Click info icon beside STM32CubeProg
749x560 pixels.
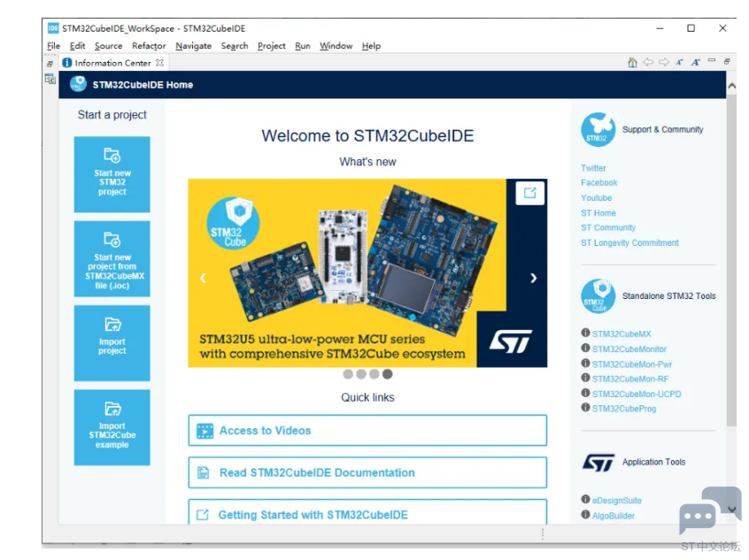point(585,407)
